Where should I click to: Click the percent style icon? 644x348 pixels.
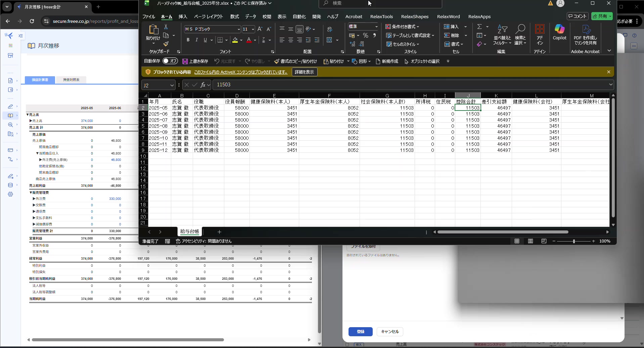366,35
